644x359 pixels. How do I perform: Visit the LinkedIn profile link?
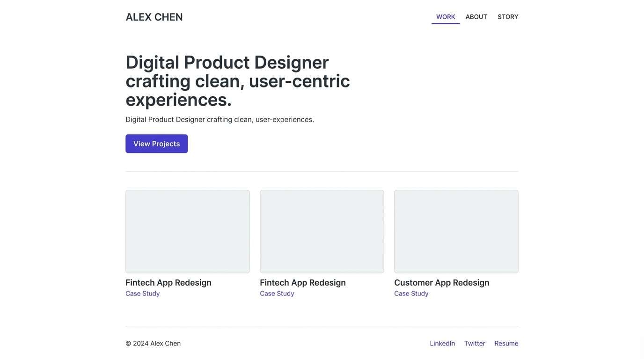click(442, 343)
